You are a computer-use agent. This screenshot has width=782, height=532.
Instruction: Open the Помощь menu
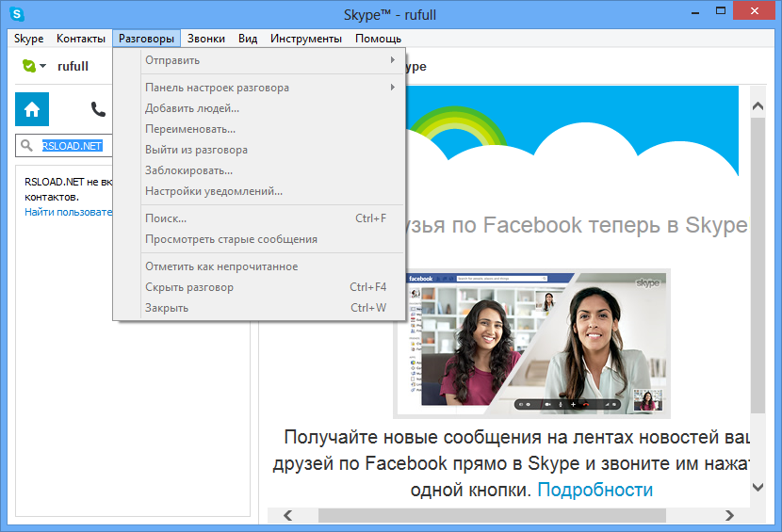378,39
